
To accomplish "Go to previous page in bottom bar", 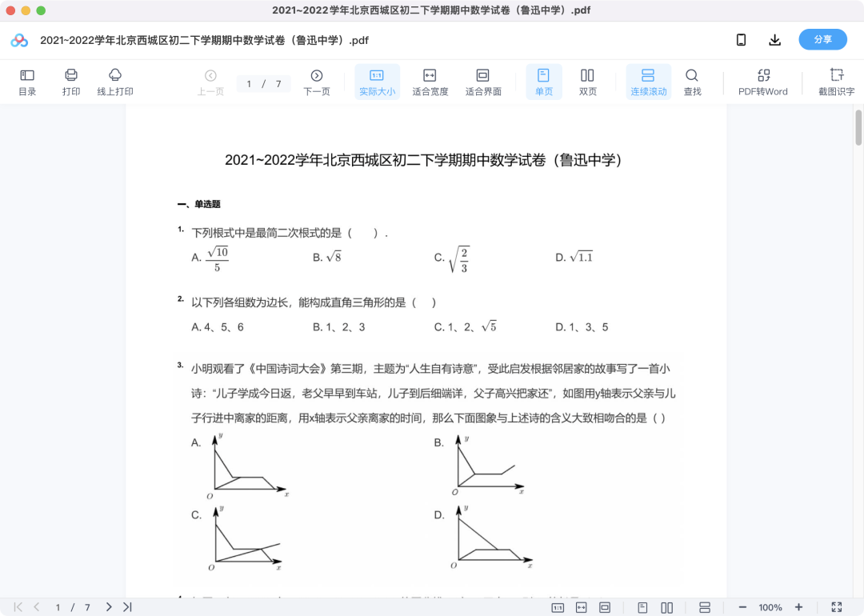I will click(36, 607).
